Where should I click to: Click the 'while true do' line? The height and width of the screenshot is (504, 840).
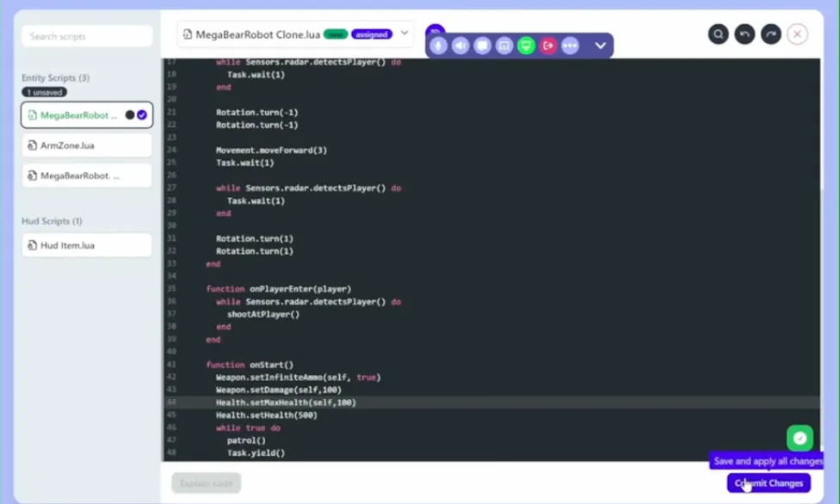248,428
